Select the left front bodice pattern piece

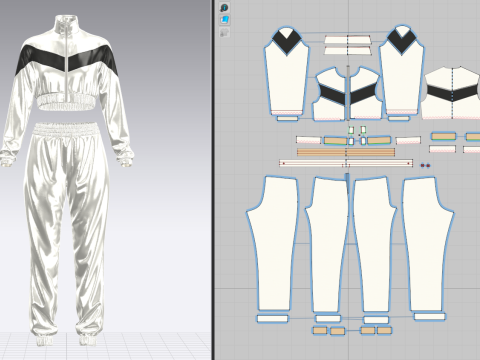tap(329, 94)
